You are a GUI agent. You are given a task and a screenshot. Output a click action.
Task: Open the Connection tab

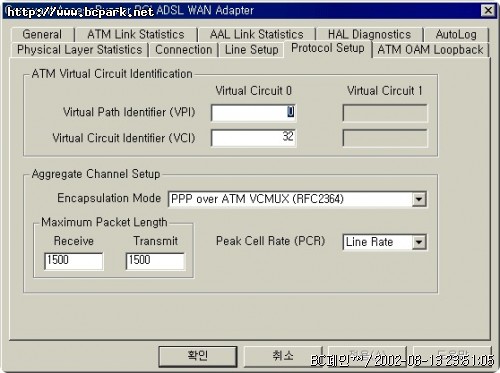click(184, 50)
